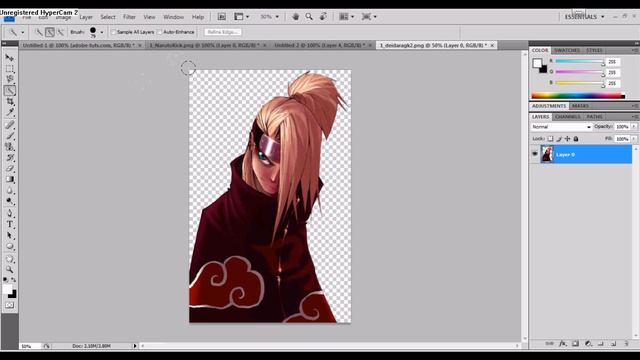Enable Auto-Enhance checkbox

point(160,32)
